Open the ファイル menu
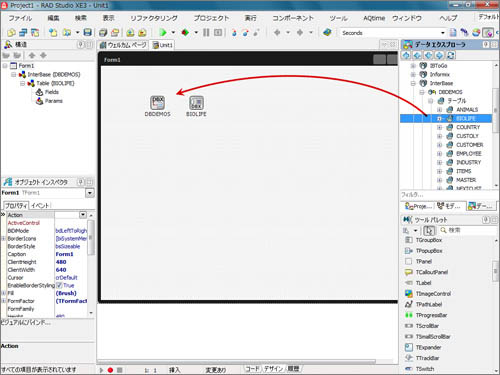 click(20, 18)
